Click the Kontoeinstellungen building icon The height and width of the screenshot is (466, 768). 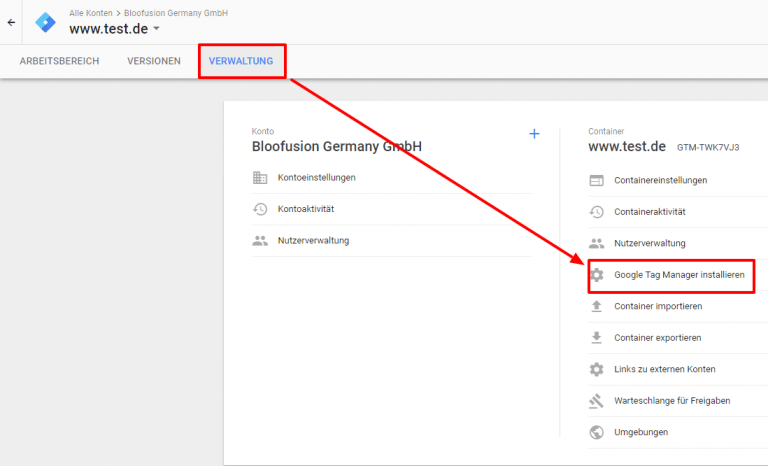pyautogui.click(x=260, y=177)
